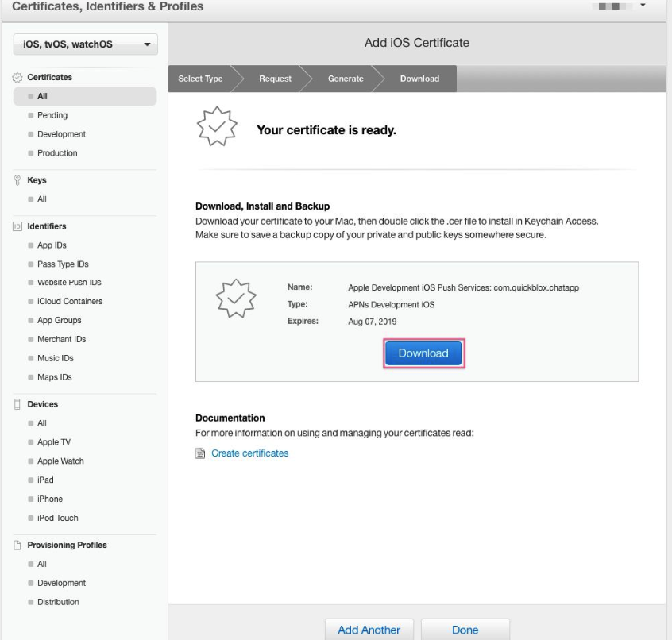Click the certificate seal beside ready message
Viewport: 672px width, 640px height.
(215, 125)
